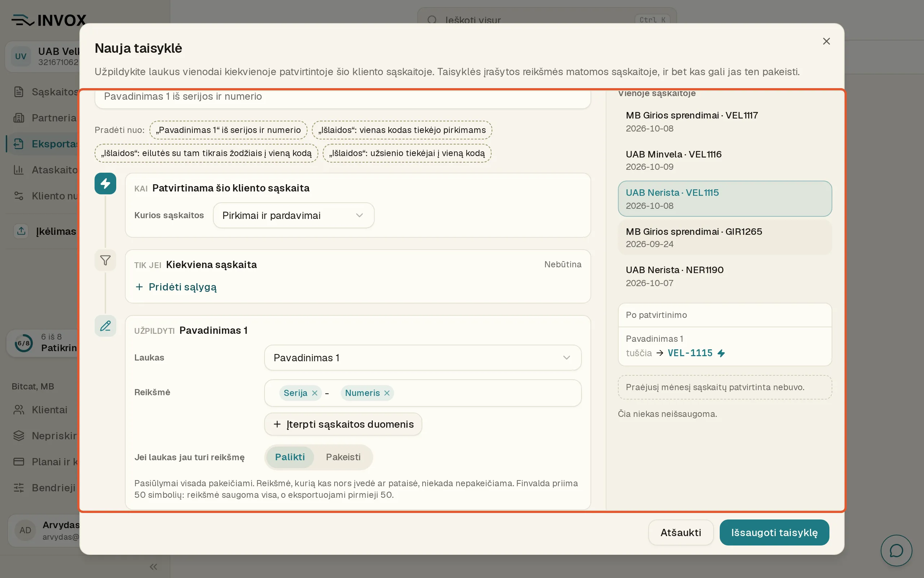Click the 6 iš 8 progress ring

click(24, 343)
